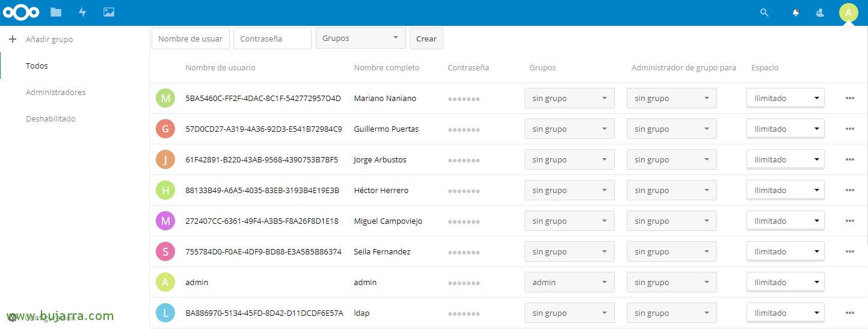Viewport: 868px width, 329px height.
Task: Open Espacio quota dropdown for Guillermo Puertas
Action: click(785, 129)
